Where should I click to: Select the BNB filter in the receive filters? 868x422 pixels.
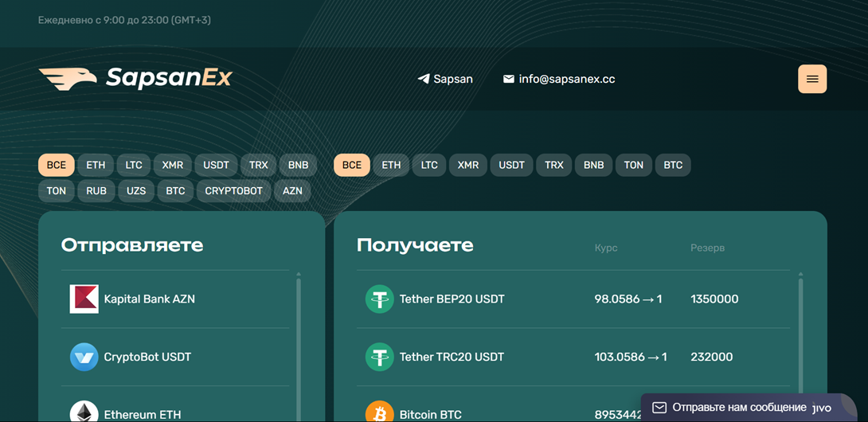594,165
